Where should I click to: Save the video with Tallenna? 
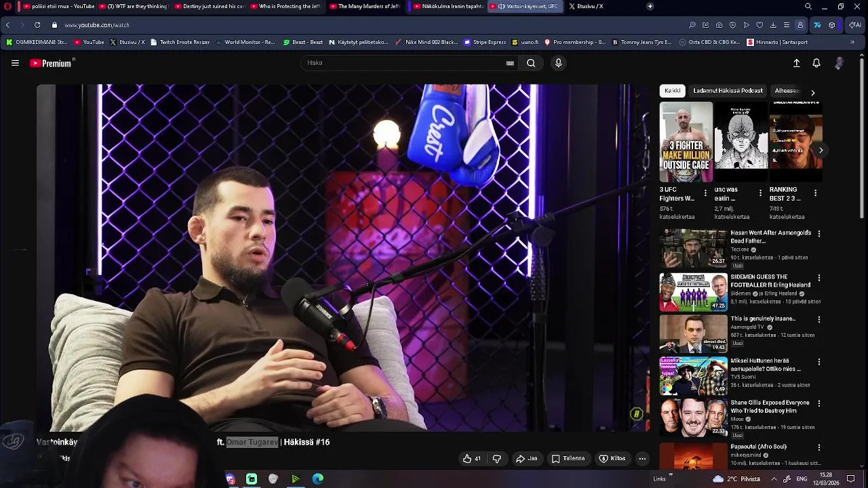(568, 459)
